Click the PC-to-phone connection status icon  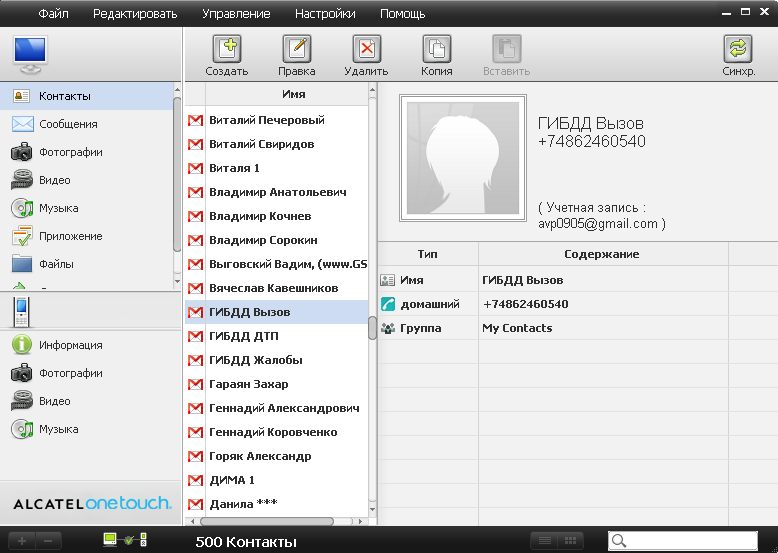coord(125,539)
